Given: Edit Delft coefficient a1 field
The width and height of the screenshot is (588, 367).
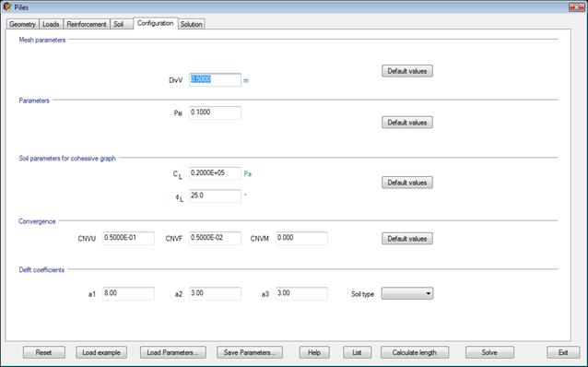Looking at the screenshot, I should [128, 293].
